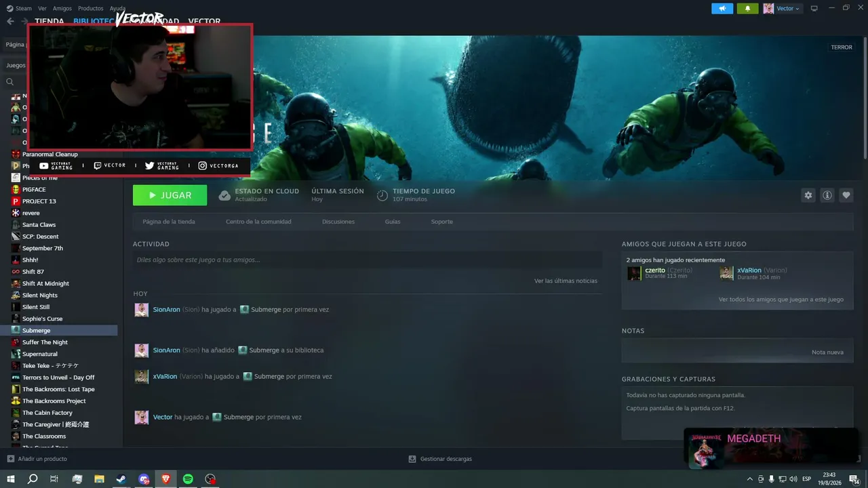Click the revere game icon
The image size is (868, 488).
16,213
